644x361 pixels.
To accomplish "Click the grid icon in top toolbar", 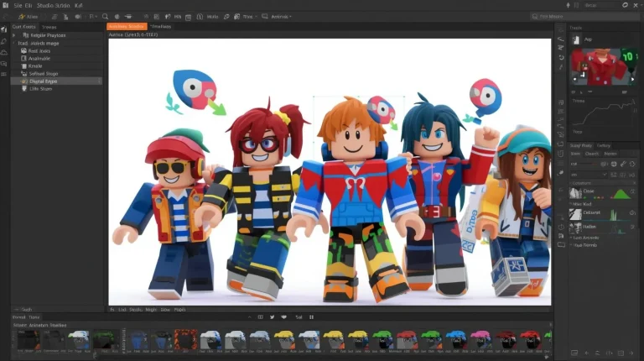I will coord(157,17).
